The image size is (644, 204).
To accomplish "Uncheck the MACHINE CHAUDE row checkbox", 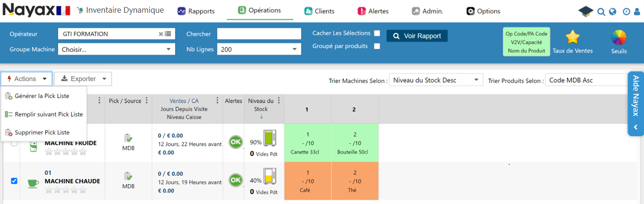I will 14,181.
